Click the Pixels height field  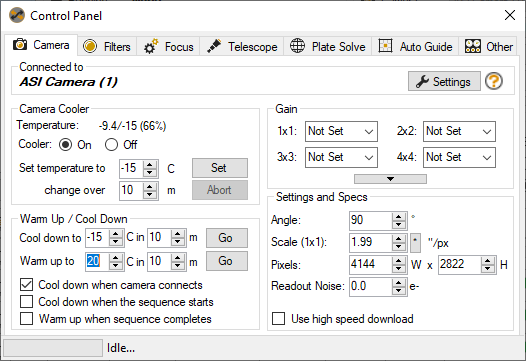click(460, 264)
